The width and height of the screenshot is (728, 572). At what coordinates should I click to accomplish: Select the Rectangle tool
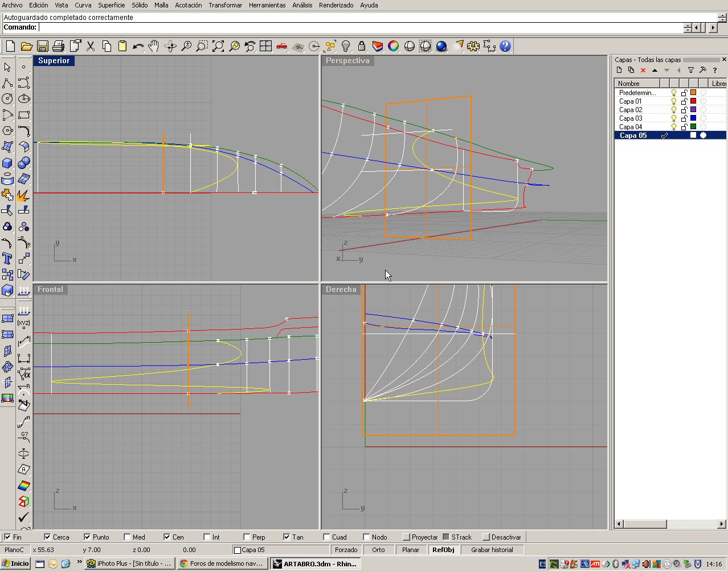point(23,115)
